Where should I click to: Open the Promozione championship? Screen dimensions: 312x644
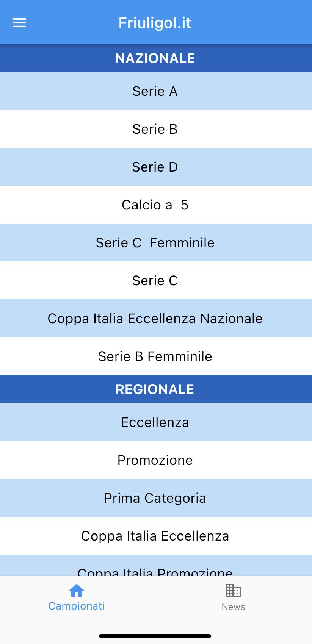[x=156, y=460]
